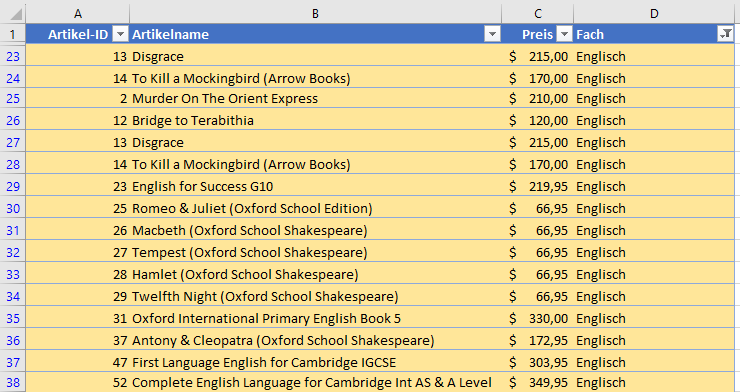This screenshot has width=740, height=392.
Task: Open the active Fach filter button
Action: (725, 34)
